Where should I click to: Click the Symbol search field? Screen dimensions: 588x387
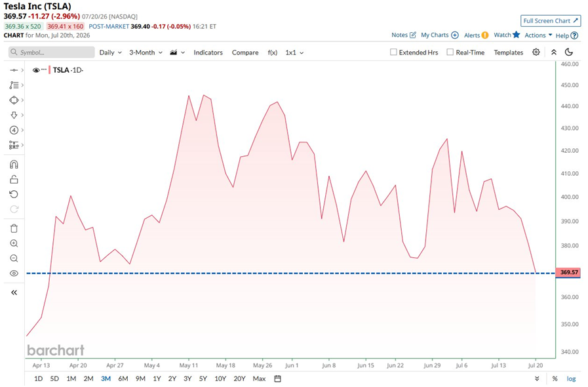(51, 52)
